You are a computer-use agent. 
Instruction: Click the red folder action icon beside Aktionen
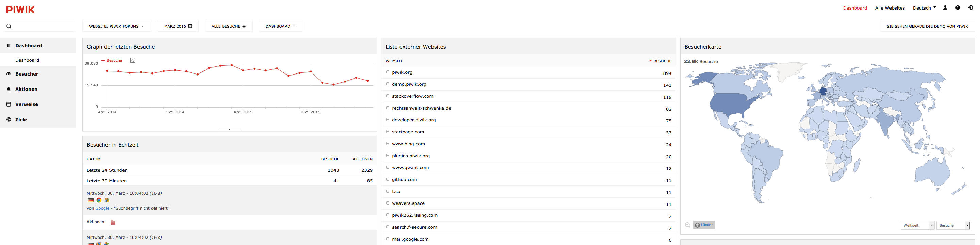pyautogui.click(x=113, y=222)
